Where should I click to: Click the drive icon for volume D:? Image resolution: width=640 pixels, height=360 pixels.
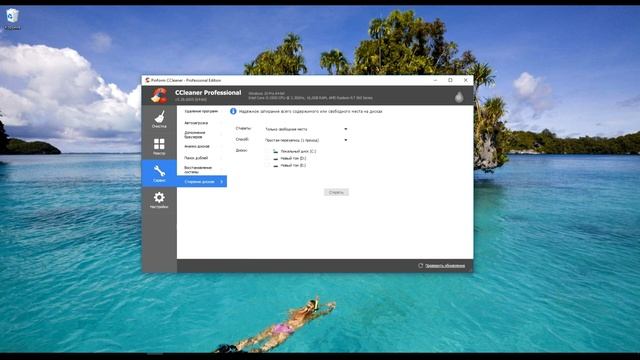pyautogui.click(x=276, y=158)
